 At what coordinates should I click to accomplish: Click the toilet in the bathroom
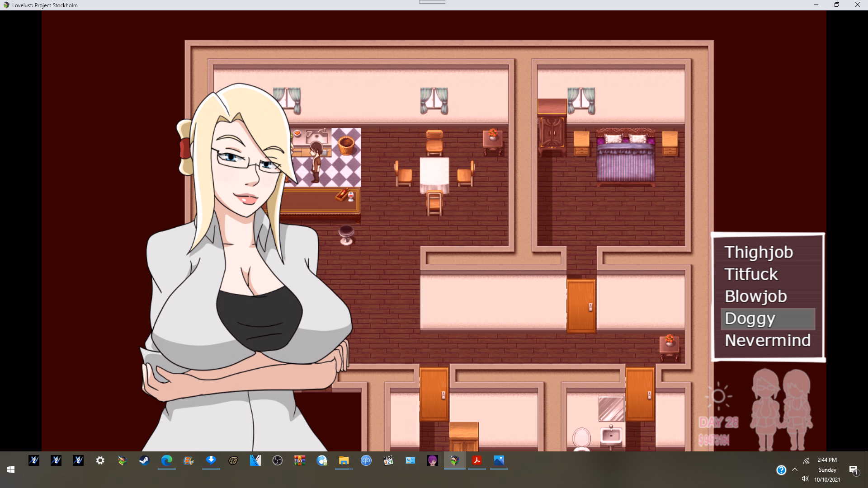tap(581, 439)
